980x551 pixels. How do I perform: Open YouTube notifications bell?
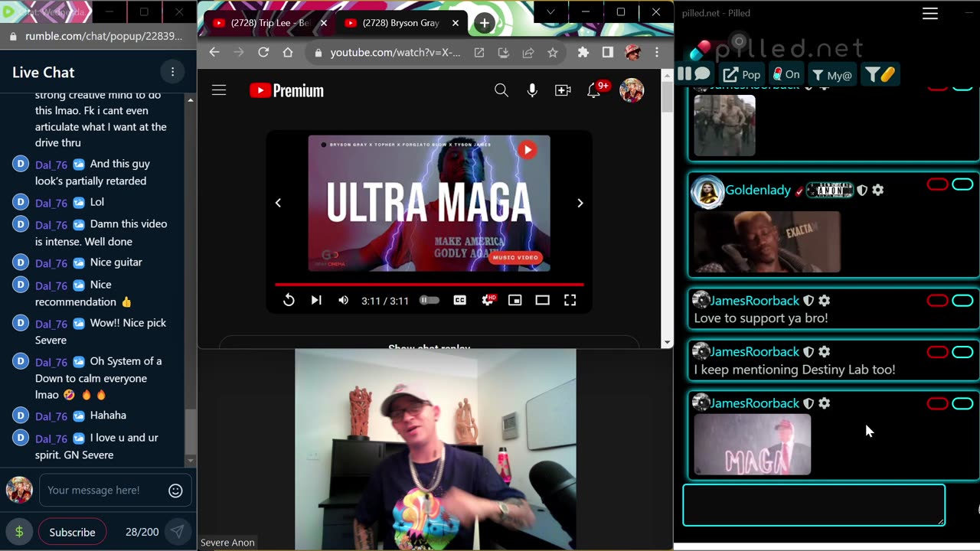point(593,90)
